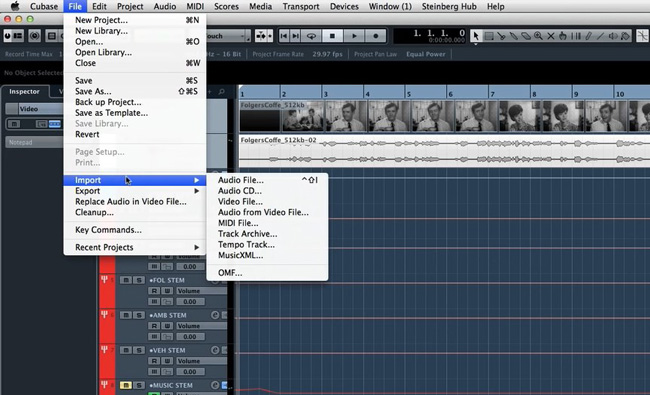This screenshot has height=395, width=650.
Task: Click the Go to next marker button
Action: tap(295, 36)
